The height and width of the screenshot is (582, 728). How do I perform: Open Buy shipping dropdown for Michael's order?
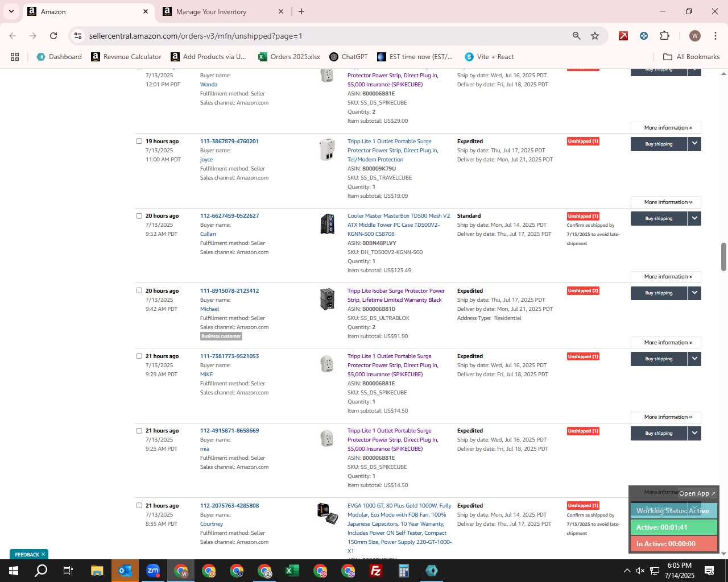(x=694, y=293)
